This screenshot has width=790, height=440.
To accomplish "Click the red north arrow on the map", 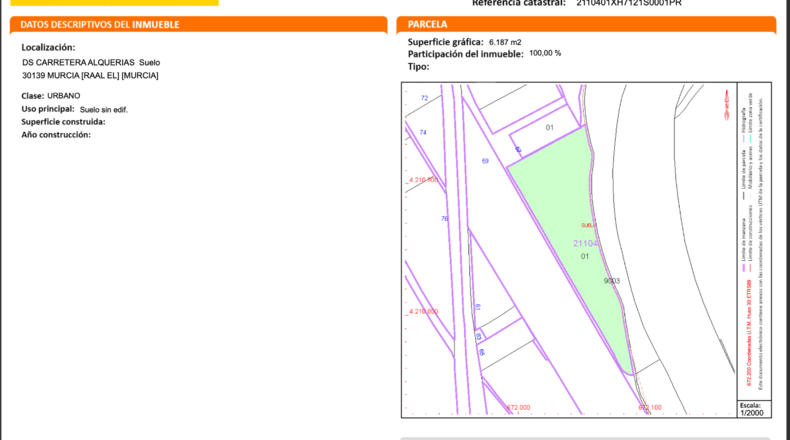I will (x=727, y=104).
